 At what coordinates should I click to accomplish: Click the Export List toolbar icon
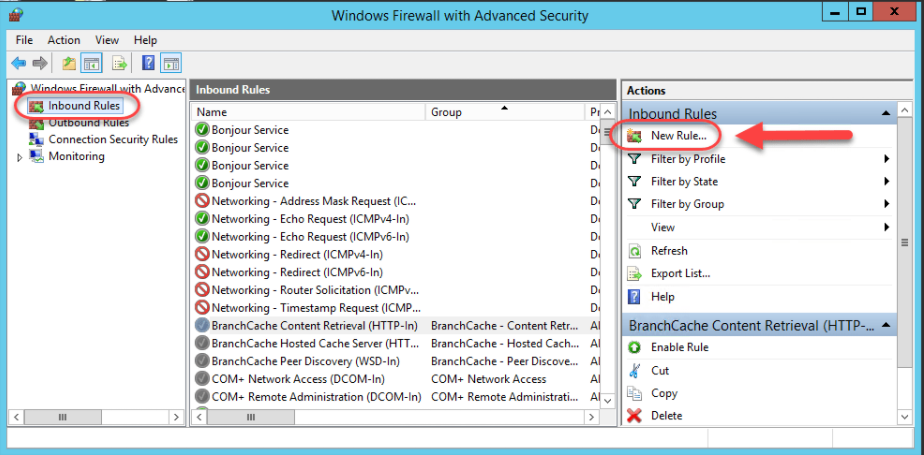[x=119, y=63]
